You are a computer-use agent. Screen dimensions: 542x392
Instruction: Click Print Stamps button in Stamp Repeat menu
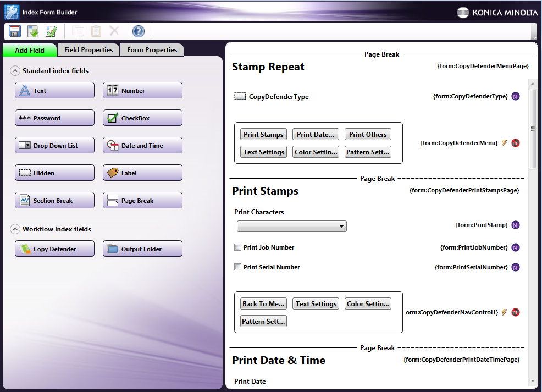click(263, 135)
